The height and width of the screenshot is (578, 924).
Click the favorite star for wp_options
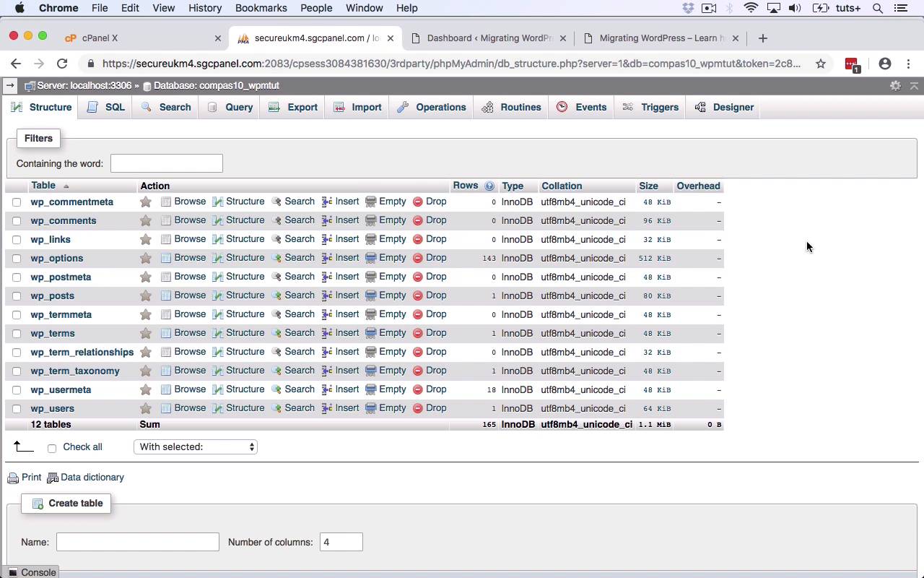click(146, 259)
